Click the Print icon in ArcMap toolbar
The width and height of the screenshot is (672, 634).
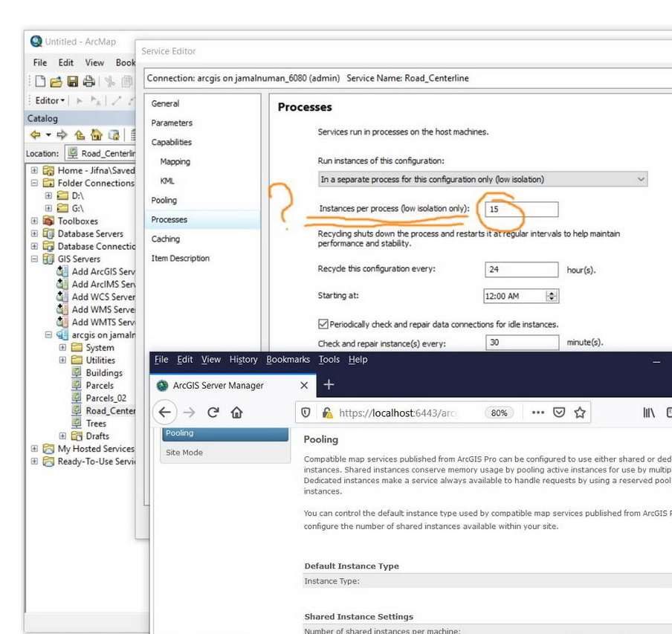(88, 82)
